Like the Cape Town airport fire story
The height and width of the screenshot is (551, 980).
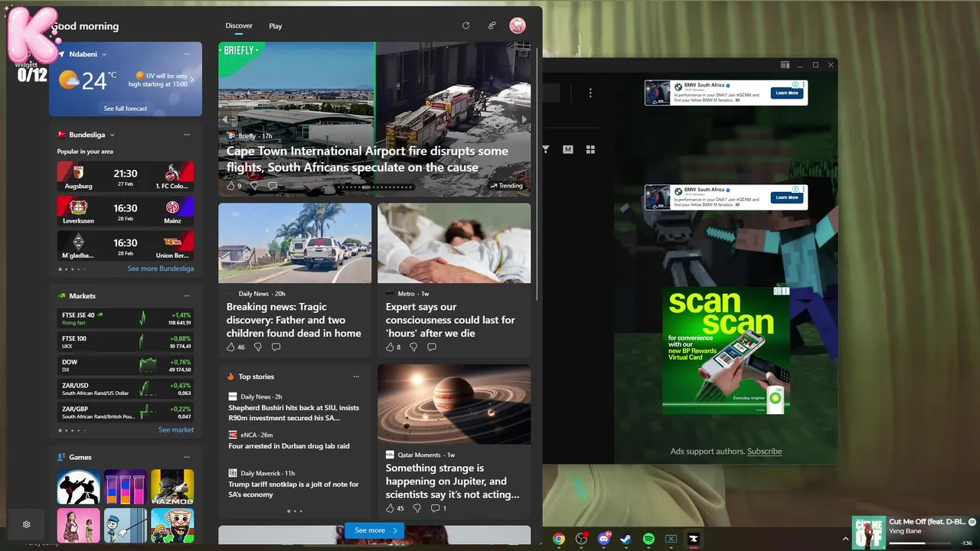[230, 186]
